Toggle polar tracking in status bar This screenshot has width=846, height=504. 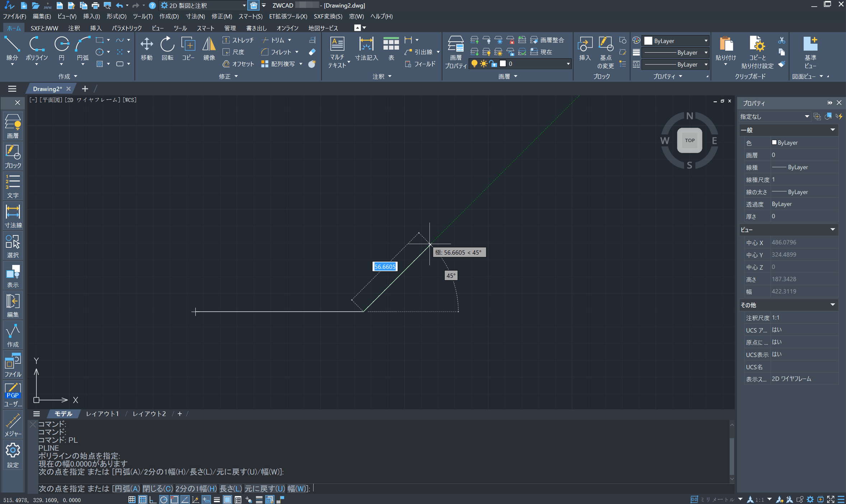point(164,499)
